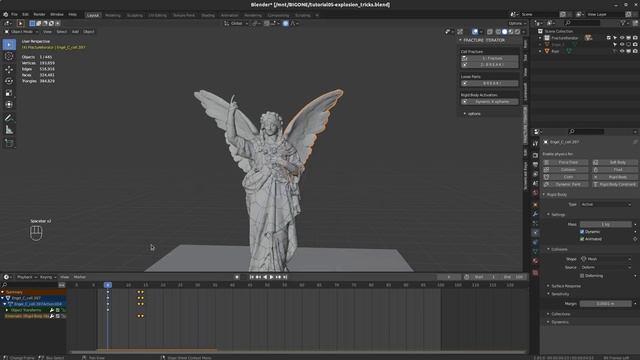Open the collision Source Deform dropdown
The image size is (640, 360).
point(606,267)
